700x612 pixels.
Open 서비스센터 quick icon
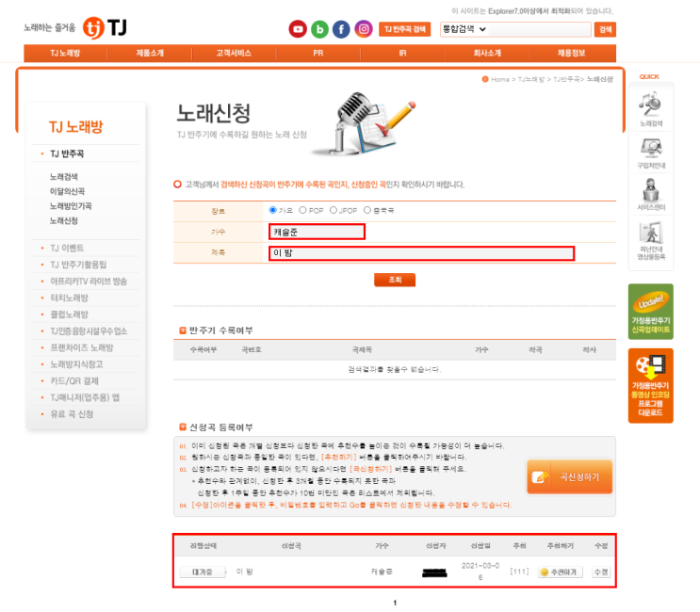click(x=651, y=195)
